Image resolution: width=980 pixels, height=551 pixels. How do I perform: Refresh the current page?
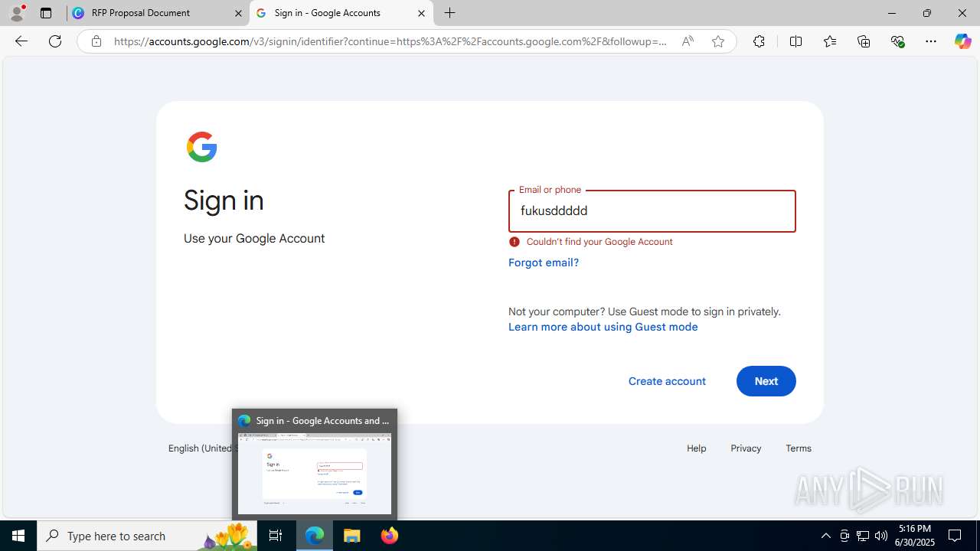coord(55,41)
